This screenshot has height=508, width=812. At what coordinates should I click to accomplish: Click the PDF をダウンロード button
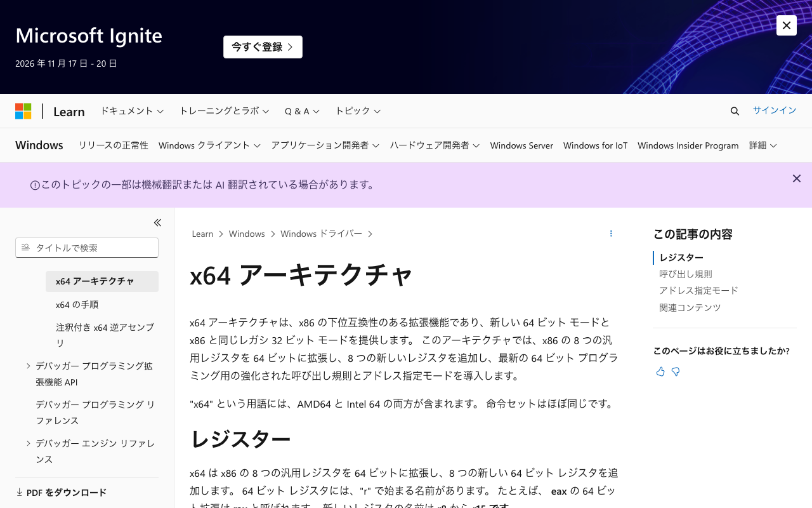[x=62, y=492]
